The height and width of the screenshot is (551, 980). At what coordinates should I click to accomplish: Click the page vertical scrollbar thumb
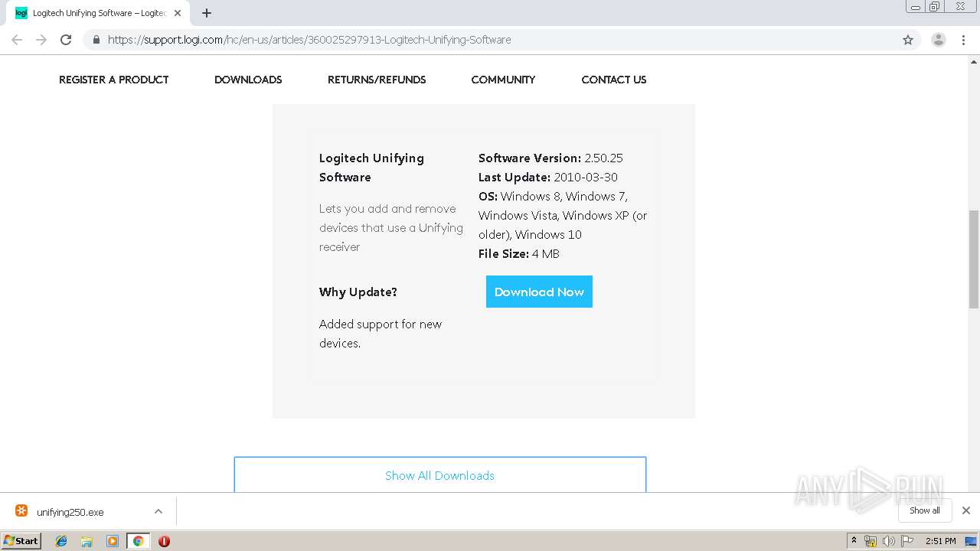[x=974, y=259]
